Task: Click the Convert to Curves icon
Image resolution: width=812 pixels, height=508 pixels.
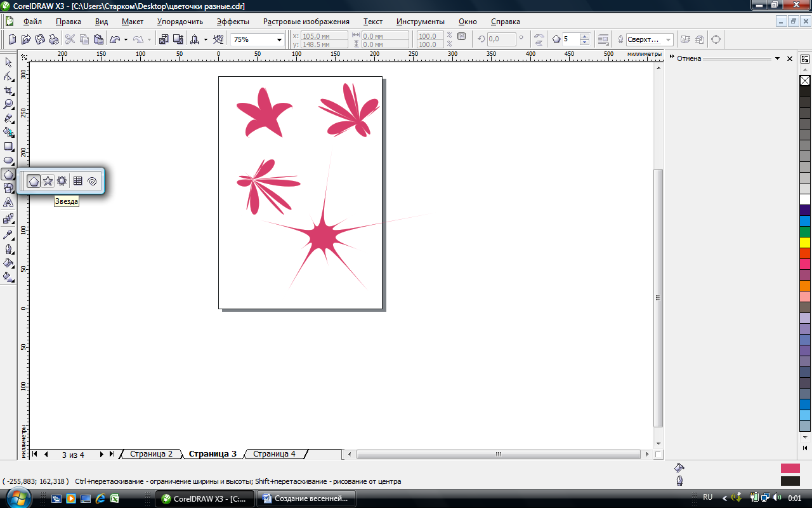Action: [716, 39]
